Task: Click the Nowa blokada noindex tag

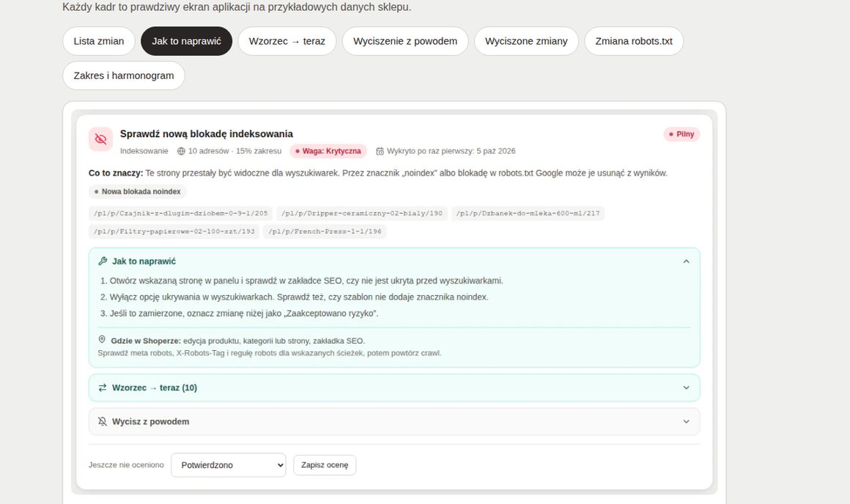Action: click(x=138, y=191)
